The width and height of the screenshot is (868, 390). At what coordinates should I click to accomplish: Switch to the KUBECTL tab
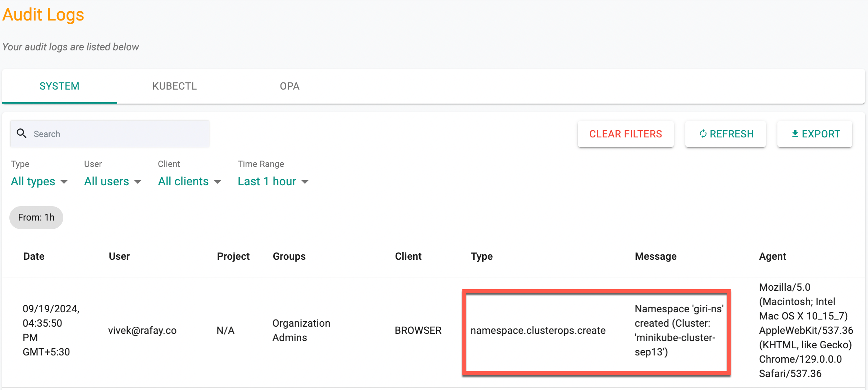pyautogui.click(x=174, y=86)
